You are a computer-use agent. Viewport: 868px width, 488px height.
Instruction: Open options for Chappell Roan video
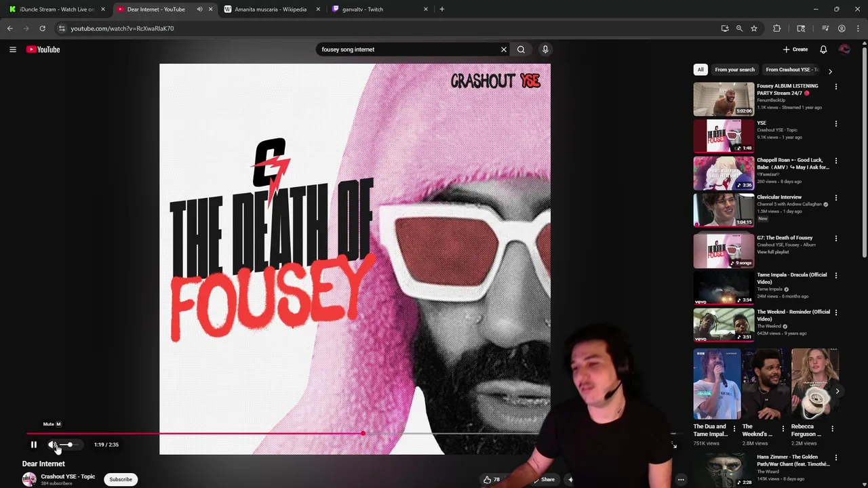tap(835, 161)
